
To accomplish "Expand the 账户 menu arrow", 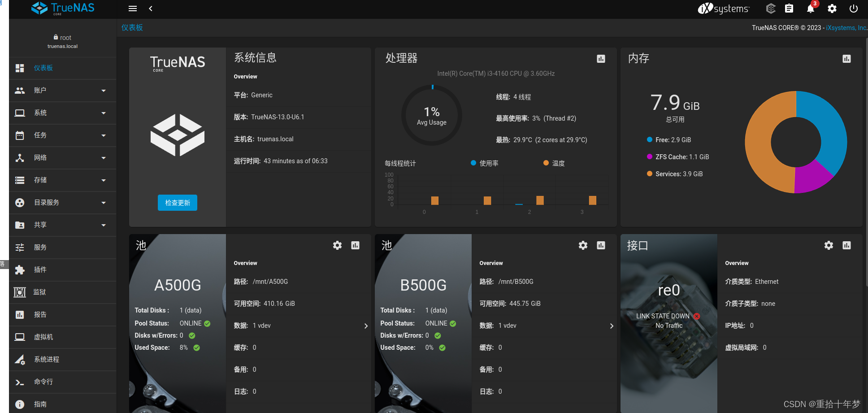I will (x=104, y=91).
